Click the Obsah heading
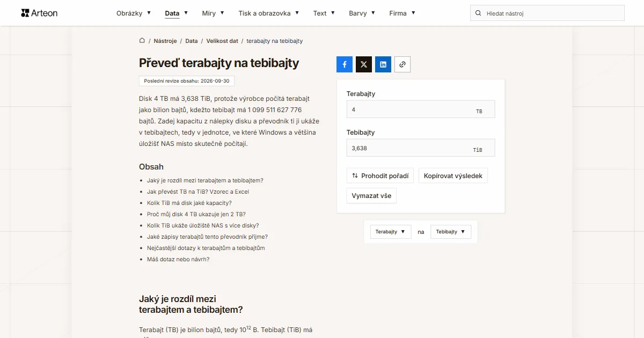 click(x=151, y=167)
